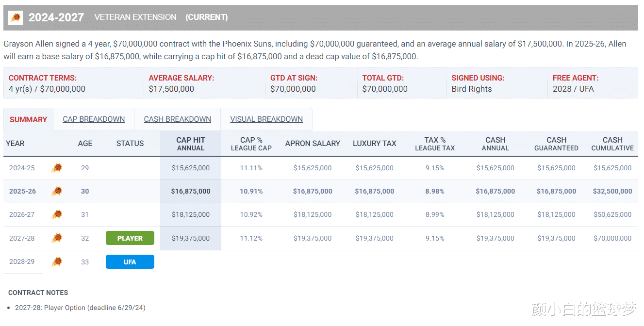Click the blue UFA status badge
Image resolution: width=644 pixels, height=326 pixels.
[130, 262]
